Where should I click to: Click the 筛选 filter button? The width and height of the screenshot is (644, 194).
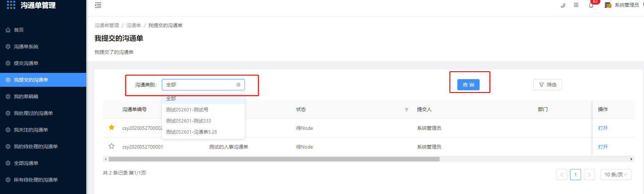click(547, 85)
